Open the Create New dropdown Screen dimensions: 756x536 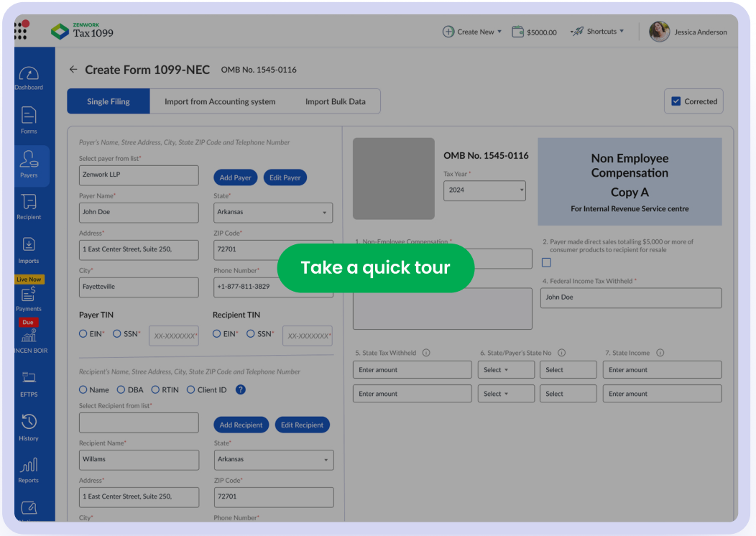coord(472,32)
